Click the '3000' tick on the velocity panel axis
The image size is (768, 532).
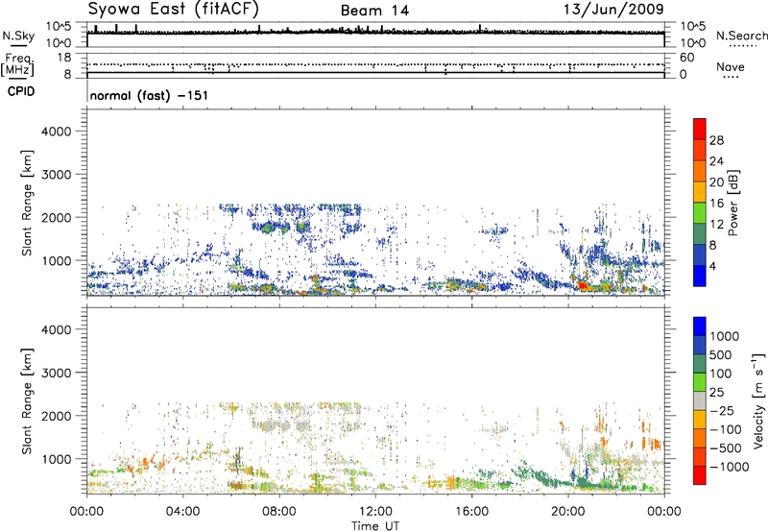coord(57,373)
